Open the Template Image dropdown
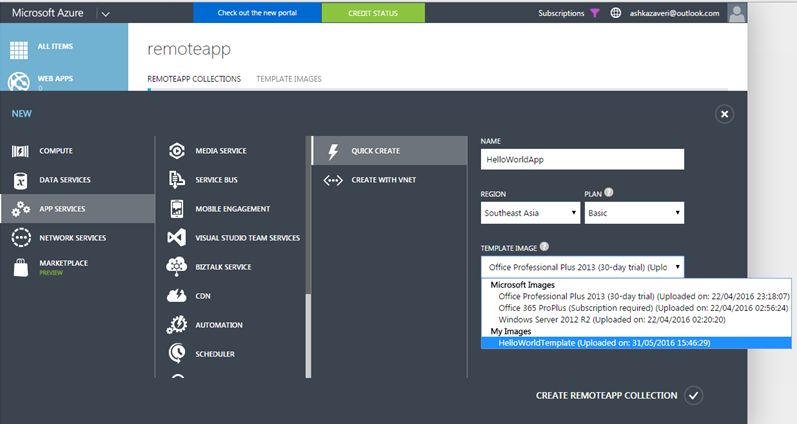 (x=583, y=267)
